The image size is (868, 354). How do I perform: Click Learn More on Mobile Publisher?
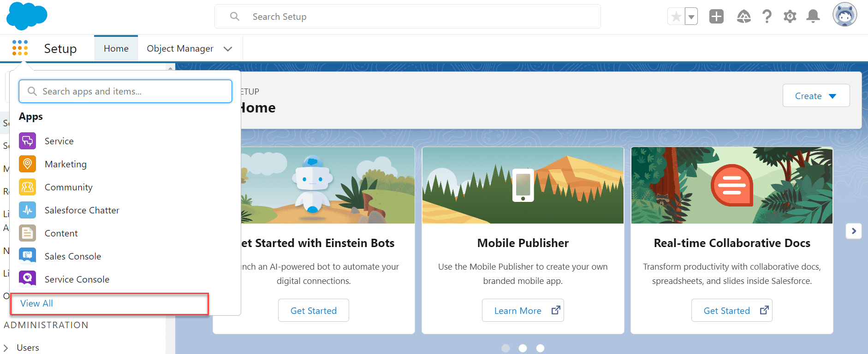coord(523,310)
